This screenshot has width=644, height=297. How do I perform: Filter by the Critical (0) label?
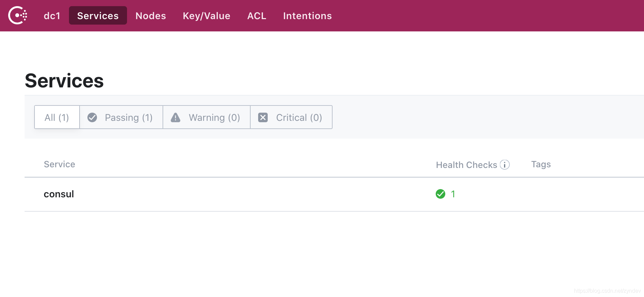(x=299, y=117)
